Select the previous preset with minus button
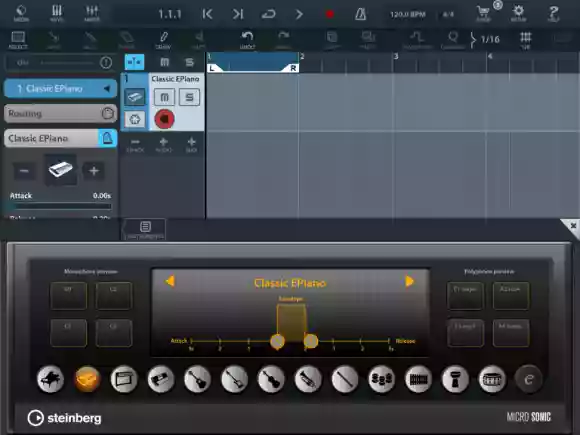This screenshot has width=580, height=435. click(24, 171)
